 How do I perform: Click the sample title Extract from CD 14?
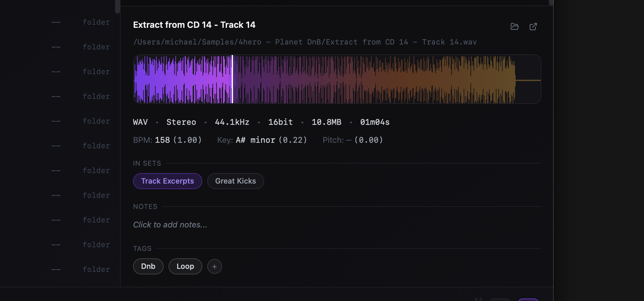tap(194, 25)
